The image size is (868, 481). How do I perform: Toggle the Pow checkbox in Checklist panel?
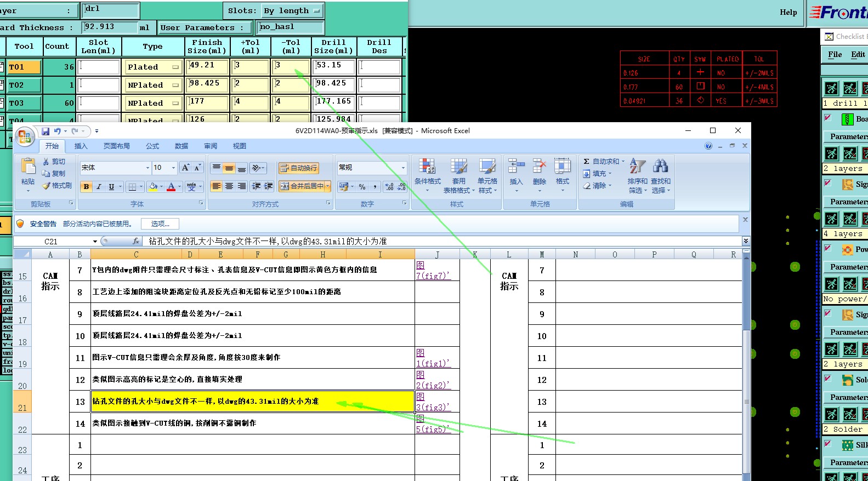pos(828,249)
